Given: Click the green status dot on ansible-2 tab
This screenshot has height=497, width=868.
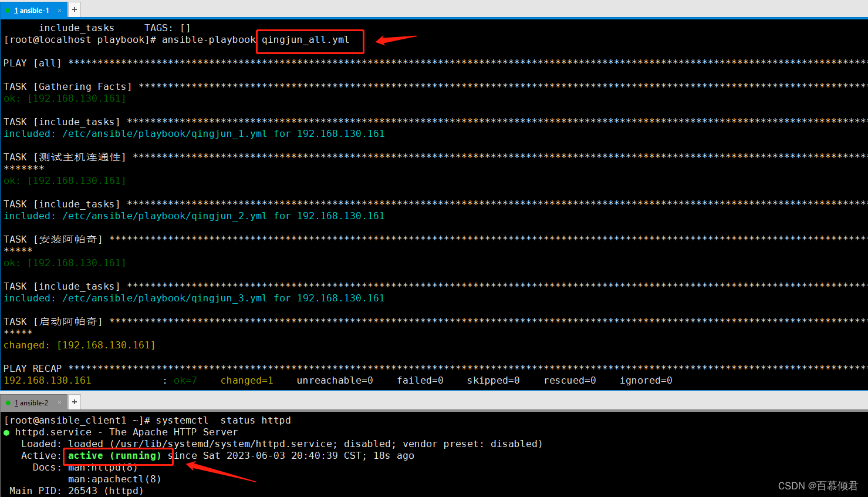Looking at the screenshot, I should [x=8, y=403].
